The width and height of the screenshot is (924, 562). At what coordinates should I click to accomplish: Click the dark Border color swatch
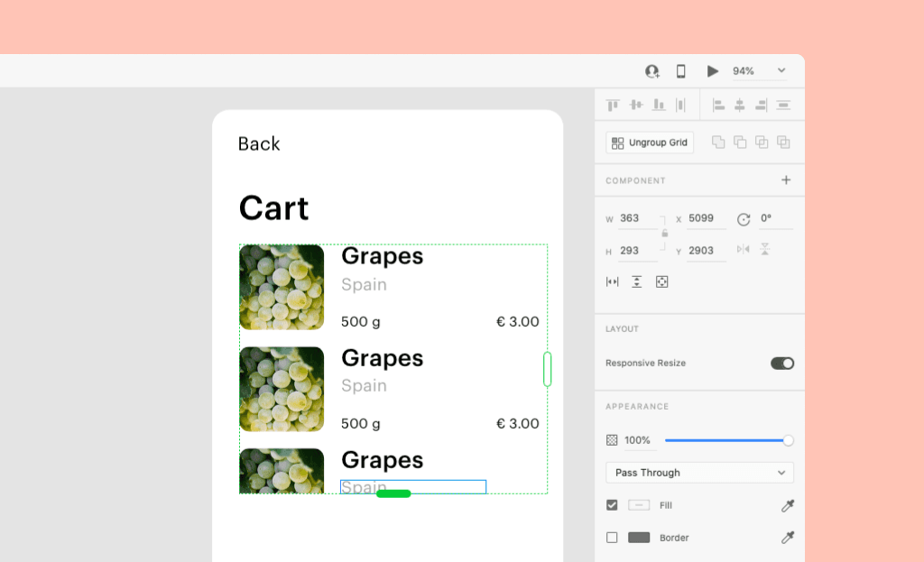(x=639, y=538)
